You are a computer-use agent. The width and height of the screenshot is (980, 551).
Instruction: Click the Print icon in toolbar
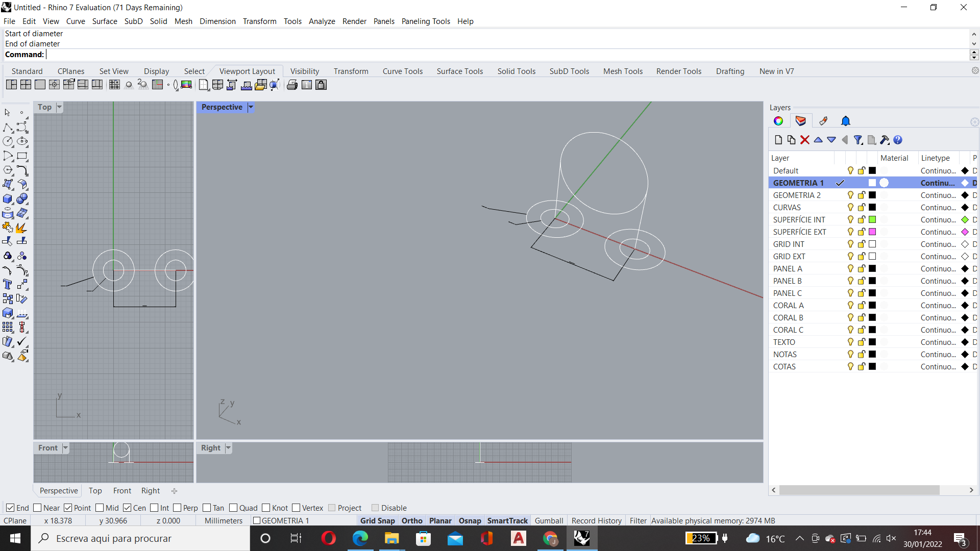coord(292,85)
